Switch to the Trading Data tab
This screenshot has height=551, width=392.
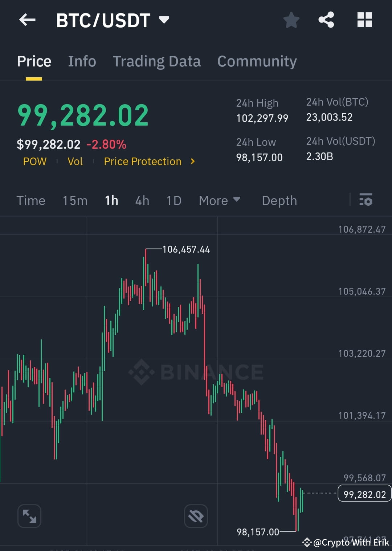[x=157, y=61]
